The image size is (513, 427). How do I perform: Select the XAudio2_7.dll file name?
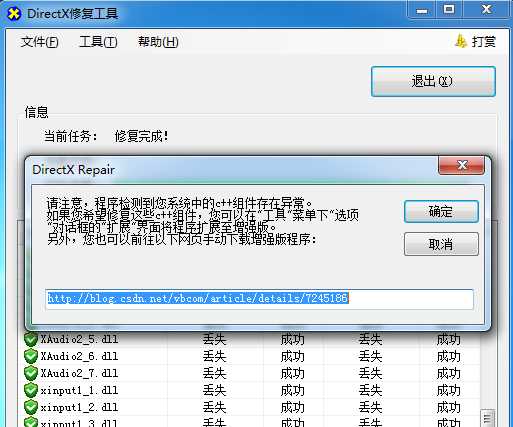click(x=79, y=373)
